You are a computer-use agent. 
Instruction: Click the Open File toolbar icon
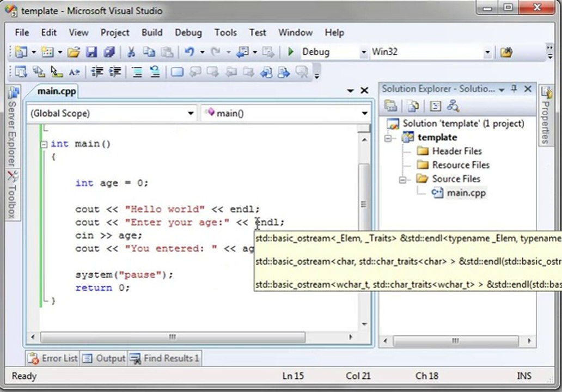pos(74,52)
